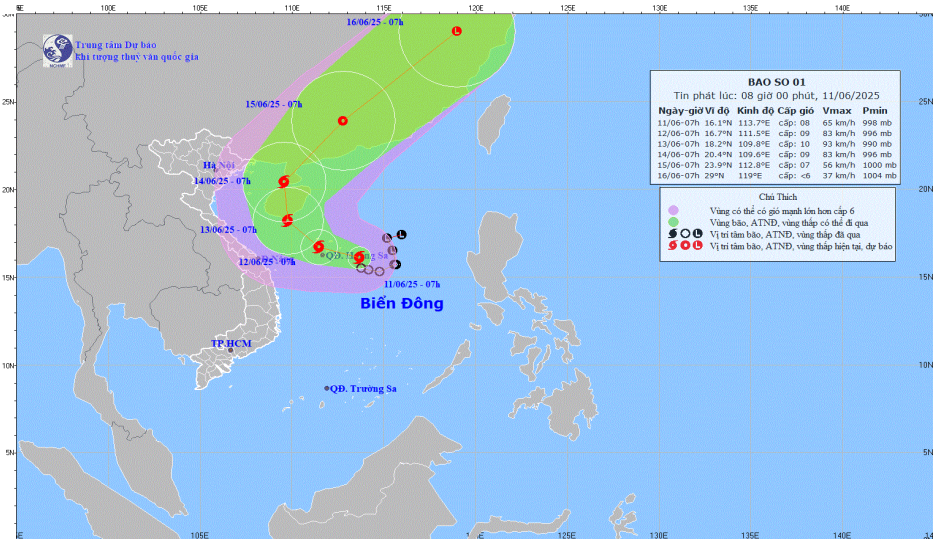Click the '11/06/25 - 07h' map time label
This screenshot has width=947, height=549.
(412, 284)
